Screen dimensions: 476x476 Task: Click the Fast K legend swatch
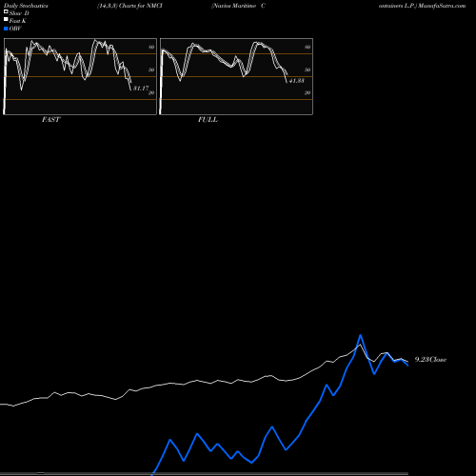[x=6, y=19]
